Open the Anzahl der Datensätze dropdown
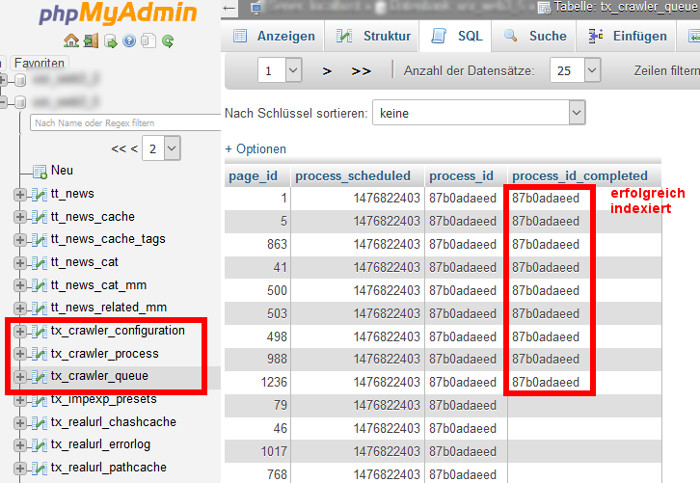This screenshot has height=483, width=700. click(x=577, y=71)
